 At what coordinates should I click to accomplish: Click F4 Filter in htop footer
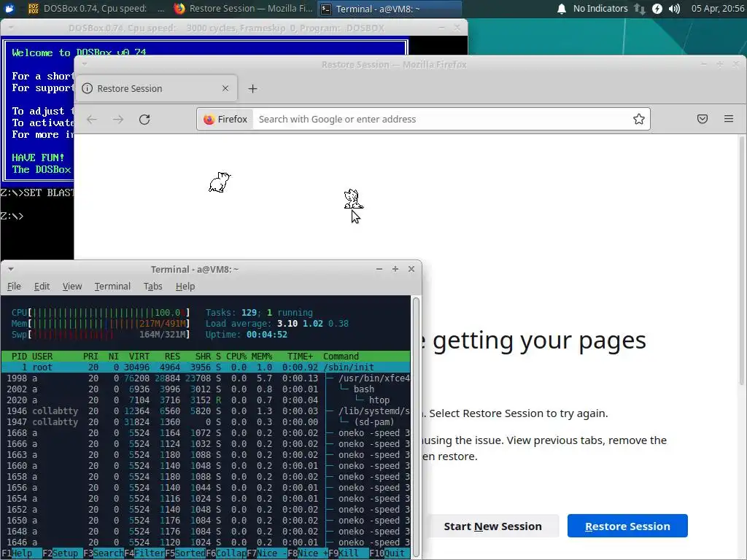click(x=144, y=553)
